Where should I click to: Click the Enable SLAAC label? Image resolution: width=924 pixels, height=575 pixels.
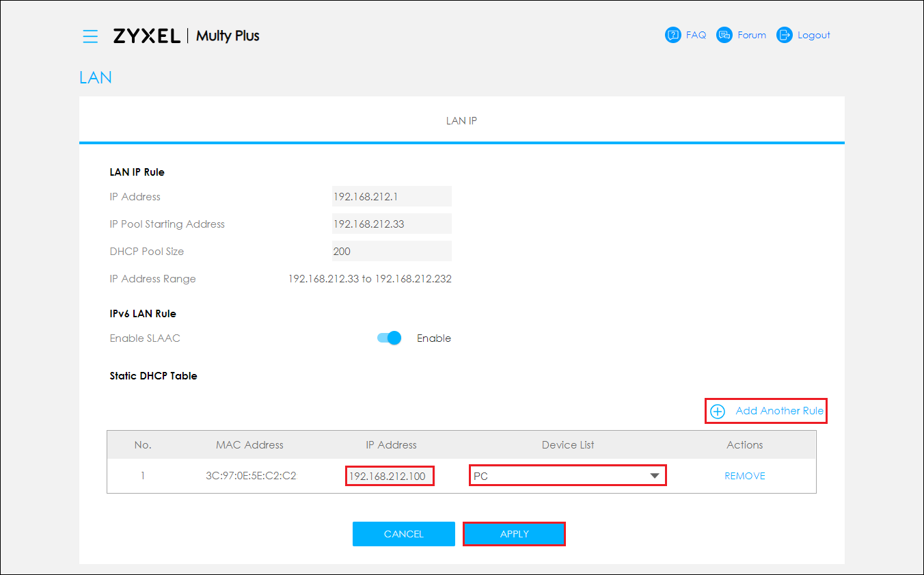click(145, 338)
